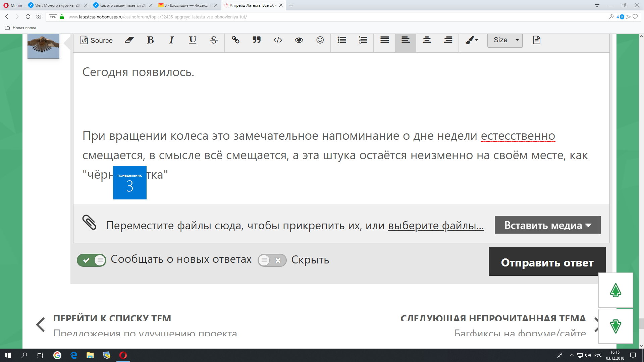This screenshot has height=362, width=644.
Task: Insert a quote block
Action: tap(257, 40)
